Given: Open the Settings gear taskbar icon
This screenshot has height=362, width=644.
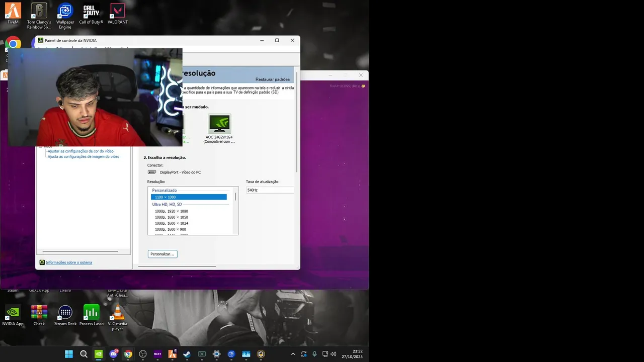Looking at the screenshot, I should pyautogui.click(x=216, y=354).
